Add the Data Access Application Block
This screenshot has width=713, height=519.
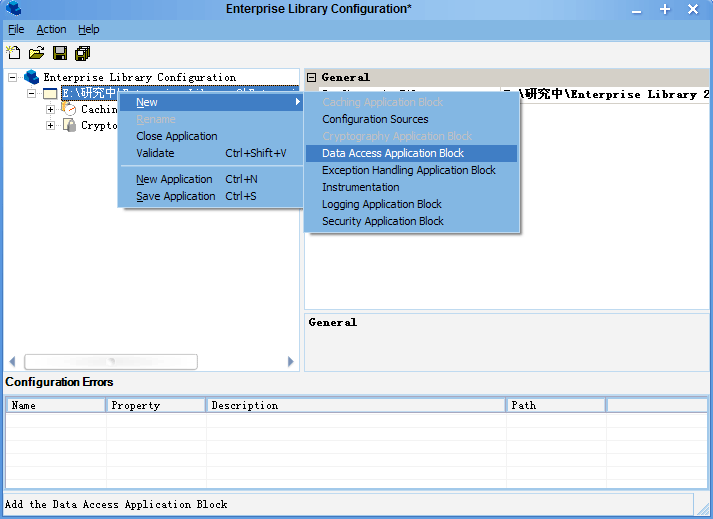(412, 153)
